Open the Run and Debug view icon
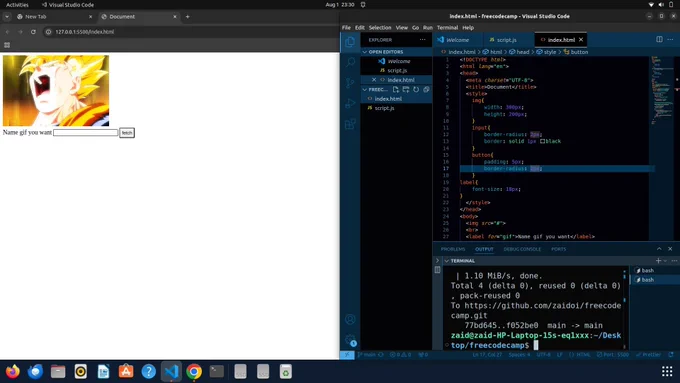The image size is (680, 383). tap(350, 104)
